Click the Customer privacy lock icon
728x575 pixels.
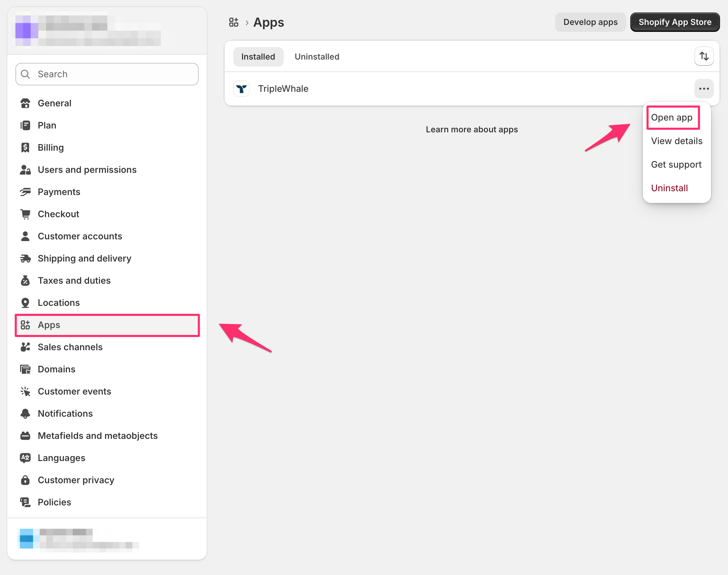[25, 480]
